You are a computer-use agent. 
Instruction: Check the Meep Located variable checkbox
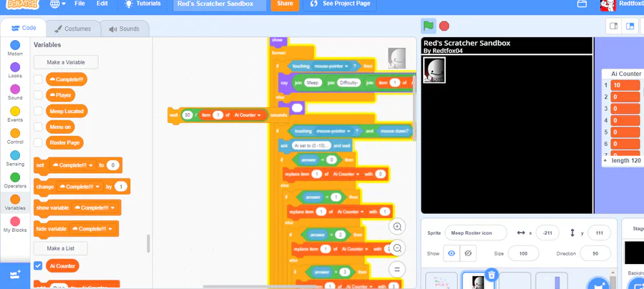(38, 111)
